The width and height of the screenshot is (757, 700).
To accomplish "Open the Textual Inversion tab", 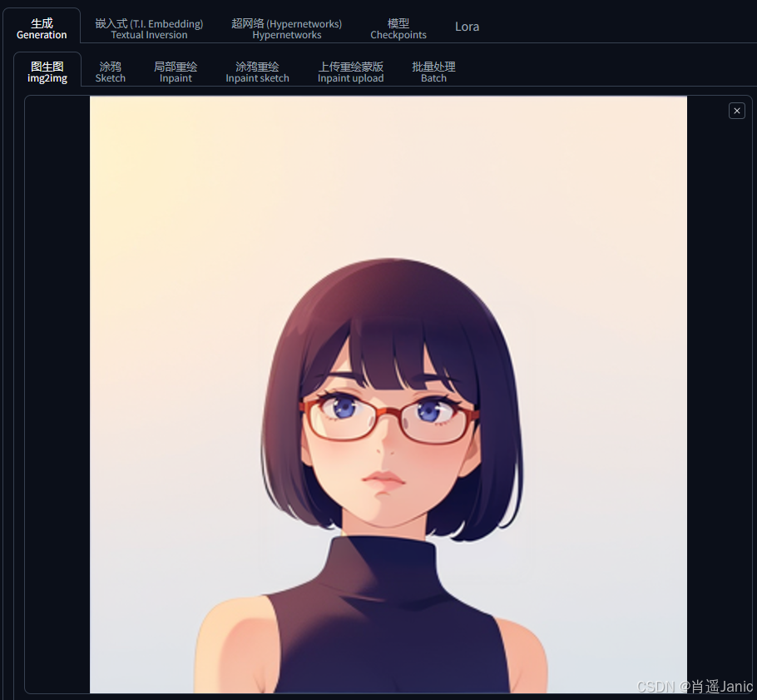I will (x=149, y=28).
